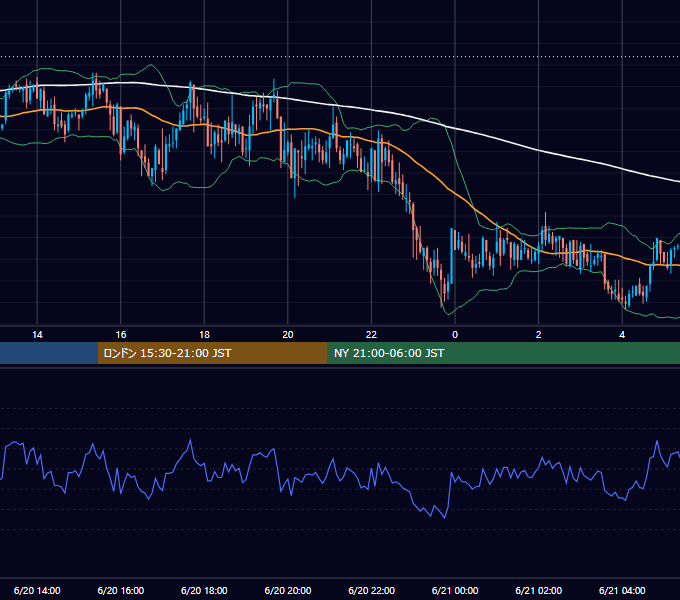Click the 14 hour axis label
Viewport: 680px width, 600px height.
point(37,335)
